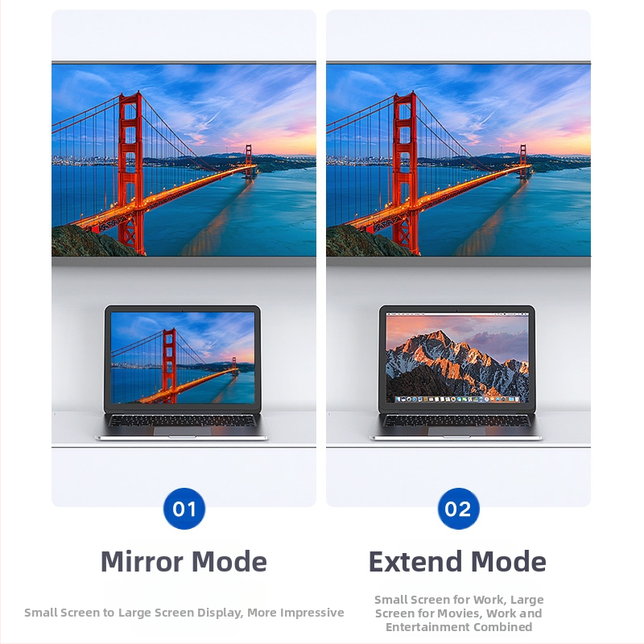Open the Siri icon in the dock
This screenshot has height=644, width=644.
403,399
